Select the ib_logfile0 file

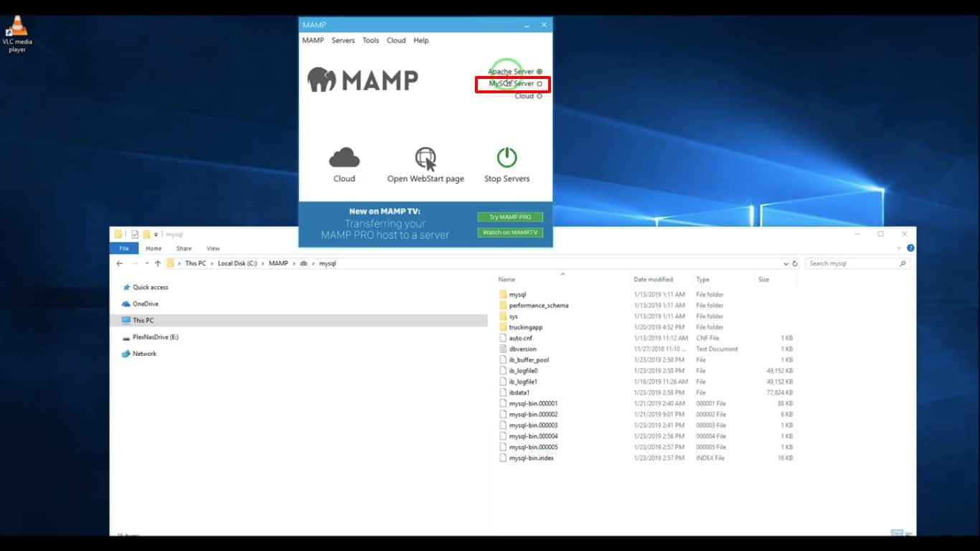click(x=523, y=371)
